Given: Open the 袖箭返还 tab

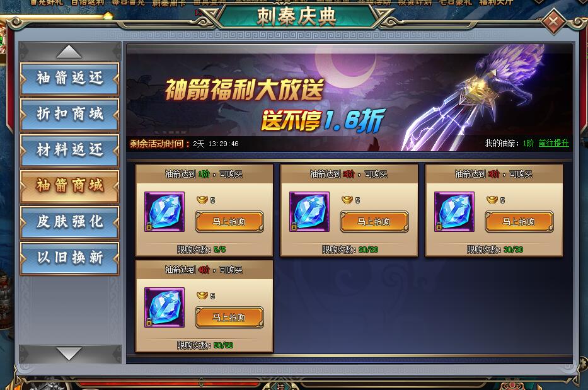Looking at the screenshot, I should 70,79.
